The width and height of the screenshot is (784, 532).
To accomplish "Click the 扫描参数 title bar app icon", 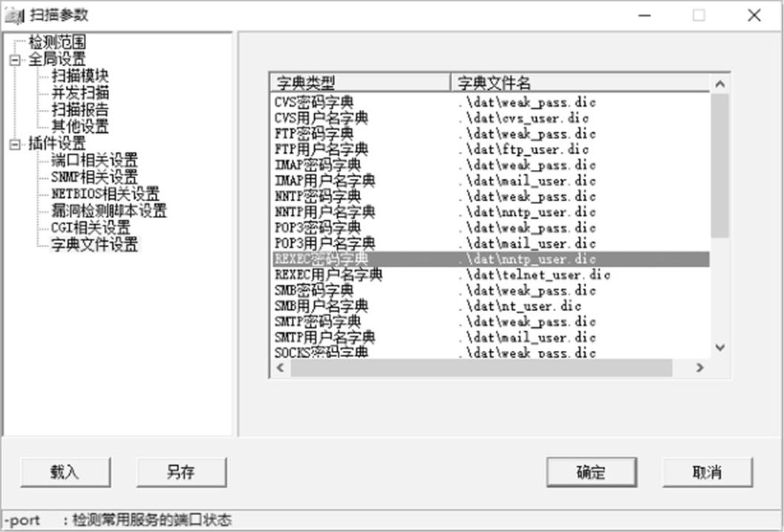I will [x=14, y=15].
